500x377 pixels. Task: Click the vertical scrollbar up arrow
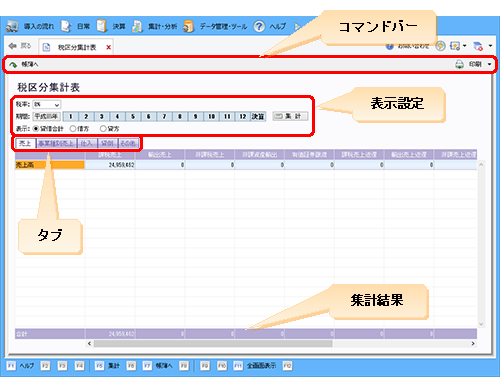tap(481, 165)
